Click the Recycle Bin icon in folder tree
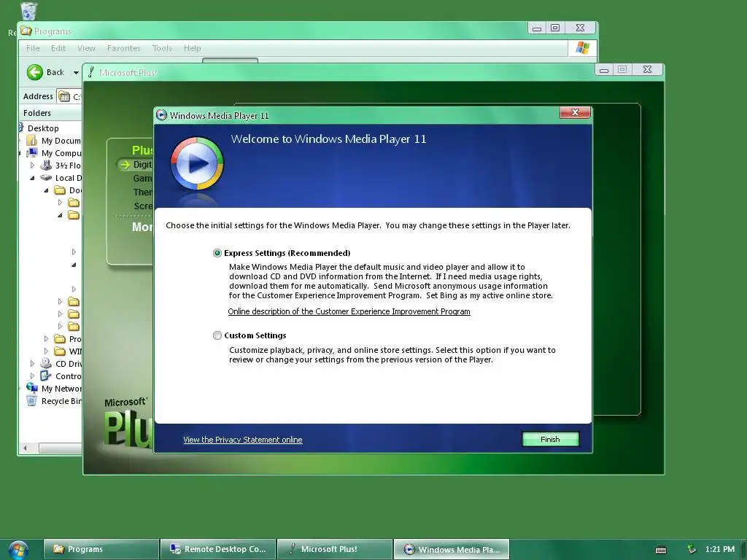 click(31, 400)
